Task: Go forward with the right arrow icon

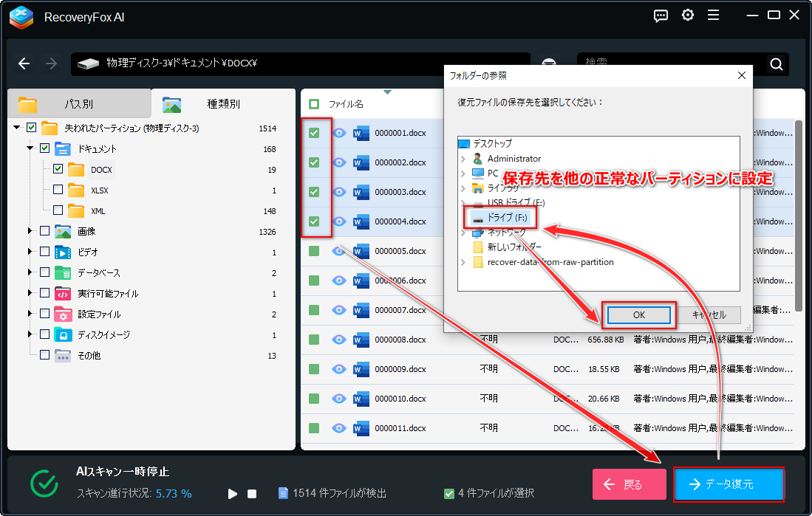Action: 51,63
